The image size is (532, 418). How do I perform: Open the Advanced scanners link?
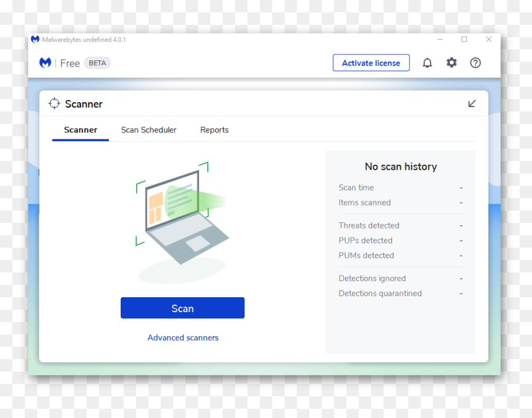183,338
